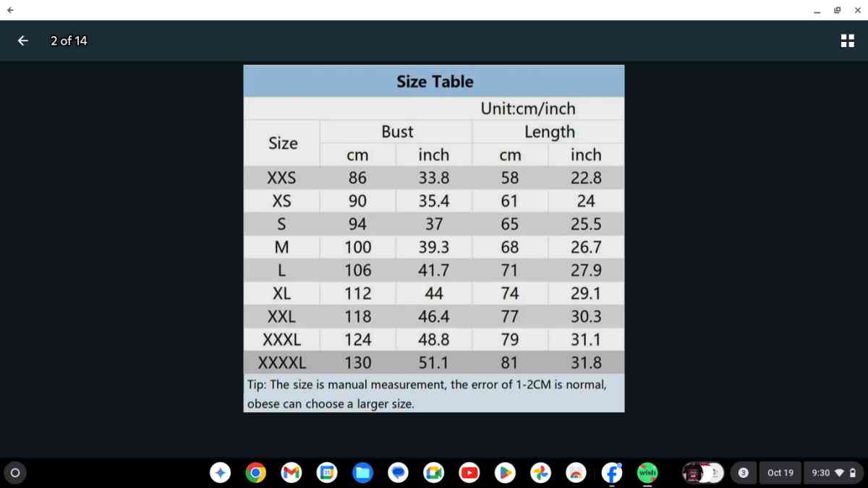Click the system back arrow in the title bar

coord(9,10)
